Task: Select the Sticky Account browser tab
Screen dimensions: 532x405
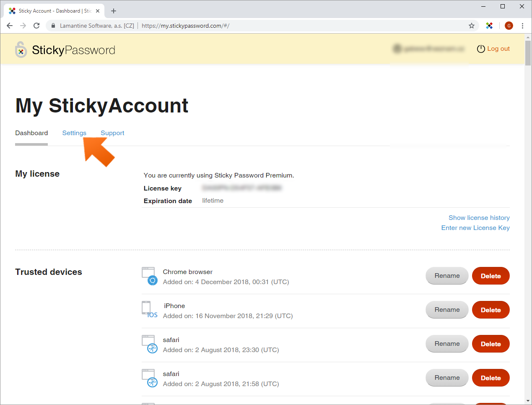Action: 54,11
